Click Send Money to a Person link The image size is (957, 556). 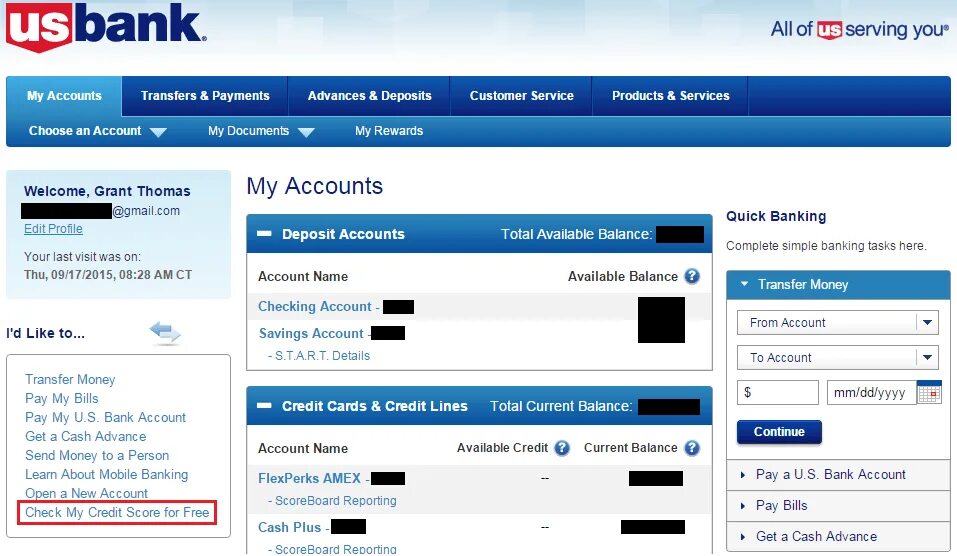[x=96, y=455]
